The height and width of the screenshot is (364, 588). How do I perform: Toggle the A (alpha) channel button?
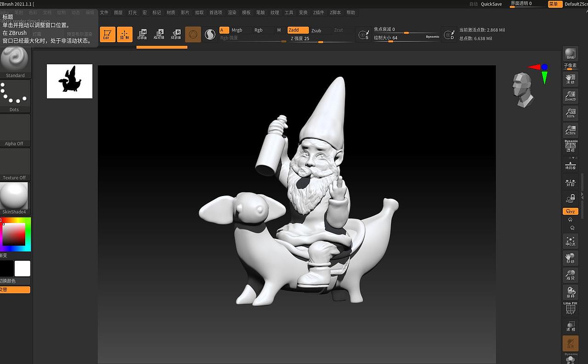coord(224,30)
